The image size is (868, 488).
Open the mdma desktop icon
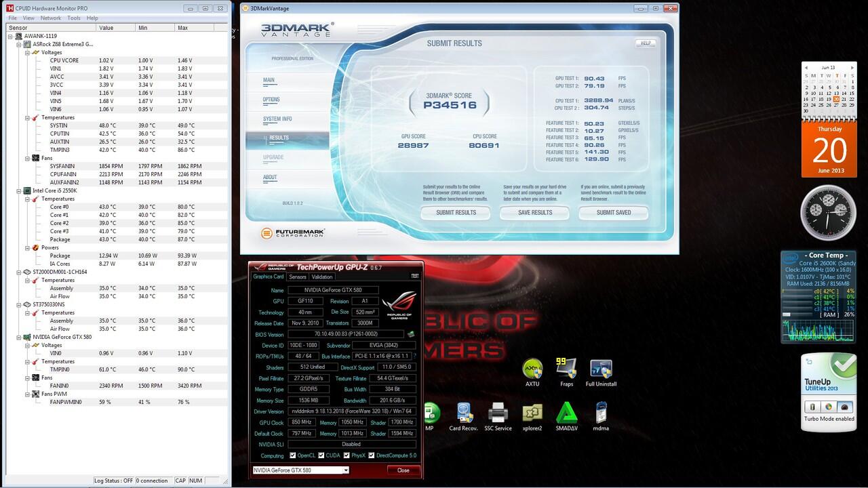[x=601, y=417]
